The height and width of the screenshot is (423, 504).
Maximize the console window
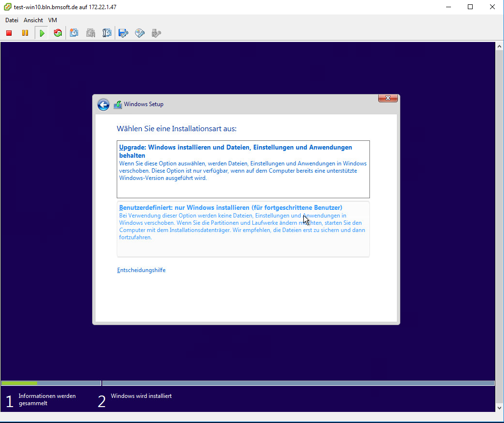click(470, 7)
